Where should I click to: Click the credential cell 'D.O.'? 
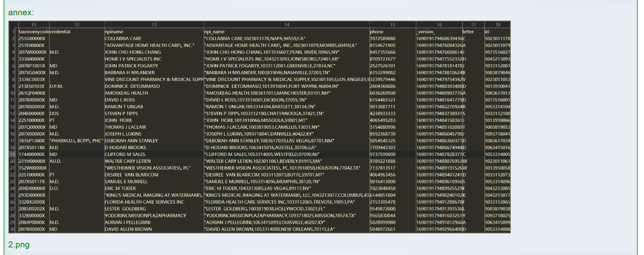coord(77,188)
